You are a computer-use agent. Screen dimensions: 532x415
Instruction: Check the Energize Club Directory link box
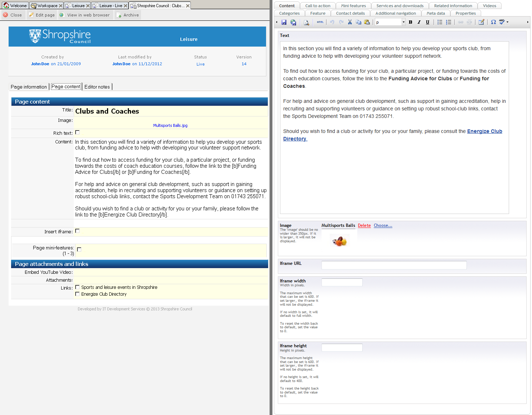77,294
